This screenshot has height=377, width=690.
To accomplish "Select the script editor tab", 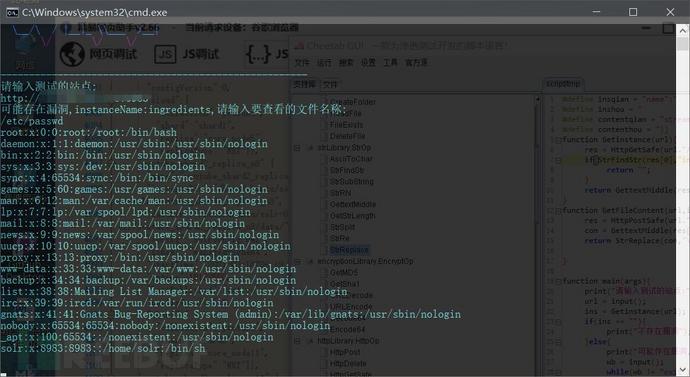I will pyautogui.click(x=563, y=84).
